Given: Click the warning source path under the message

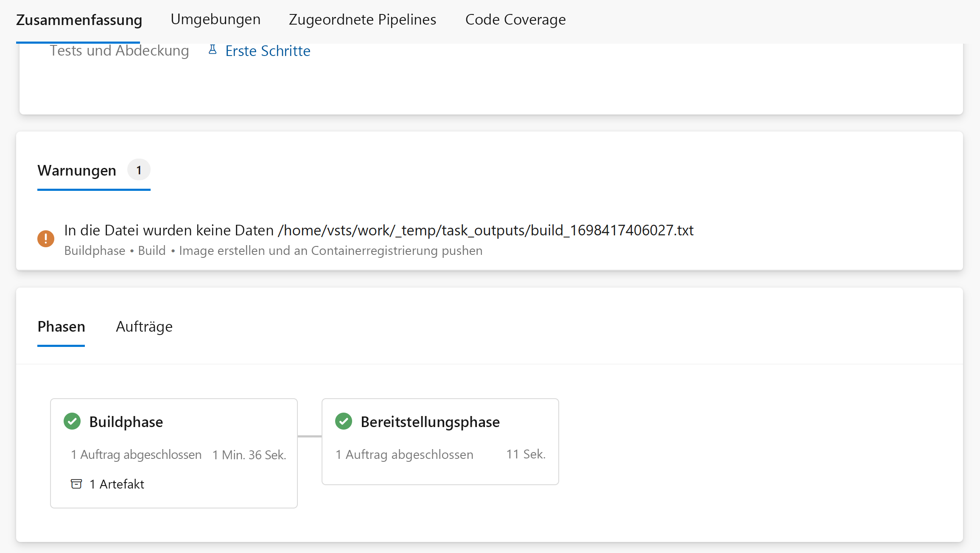Looking at the screenshot, I should [273, 251].
